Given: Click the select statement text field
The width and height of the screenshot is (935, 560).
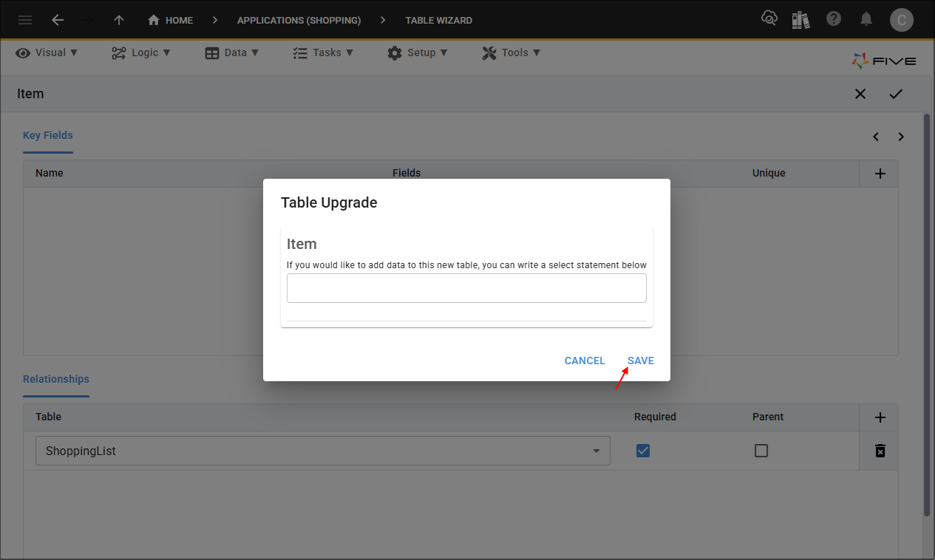Looking at the screenshot, I should pyautogui.click(x=466, y=288).
